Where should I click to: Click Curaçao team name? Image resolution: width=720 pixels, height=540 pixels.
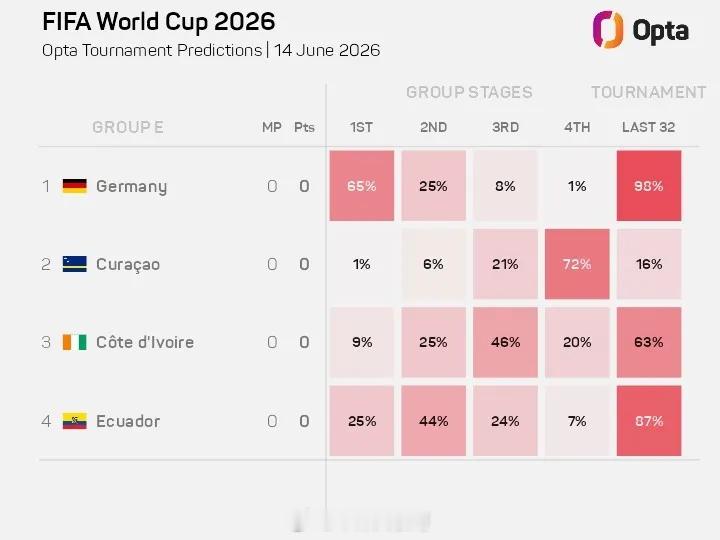point(128,265)
